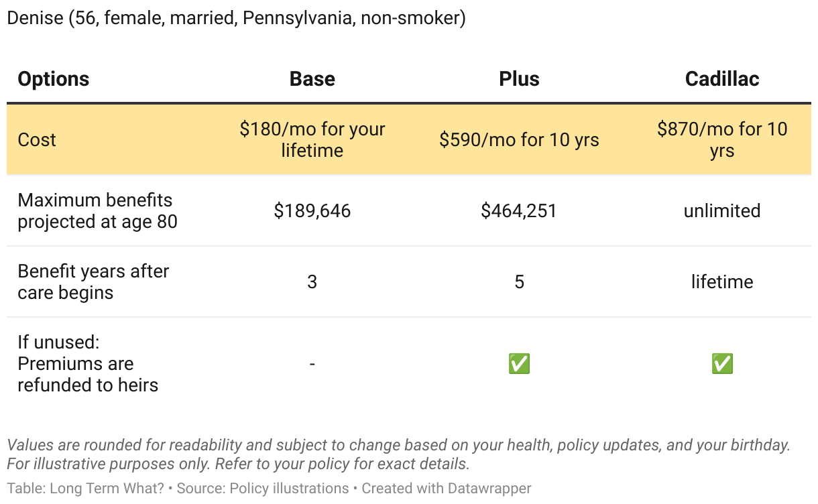The height and width of the screenshot is (504, 818).
Task: Select the $870/mo for 10 yrs cell
Action: (722, 139)
